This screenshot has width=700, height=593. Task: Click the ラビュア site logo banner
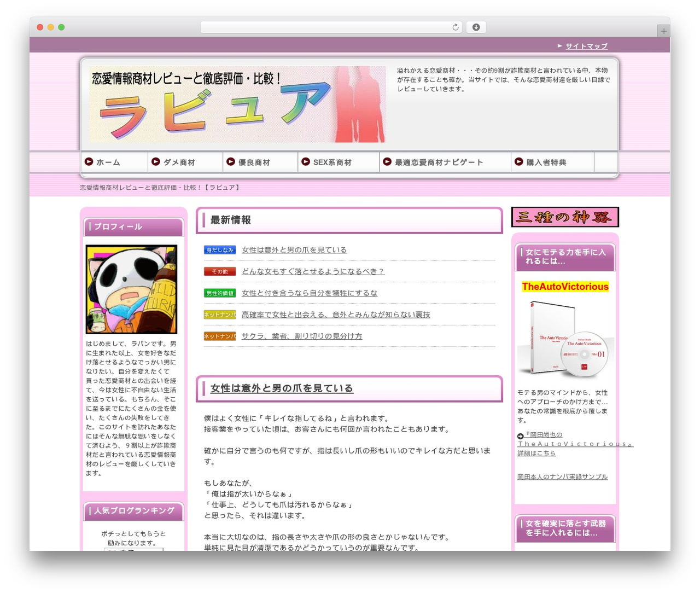(x=237, y=104)
